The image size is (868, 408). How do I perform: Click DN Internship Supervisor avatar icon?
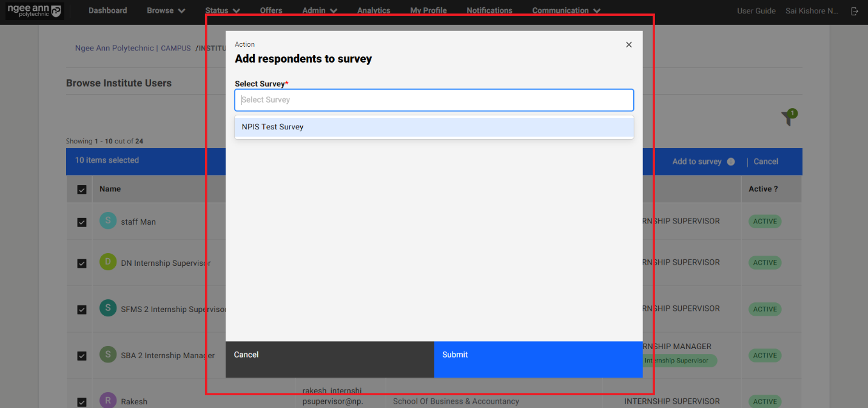[x=108, y=262]
